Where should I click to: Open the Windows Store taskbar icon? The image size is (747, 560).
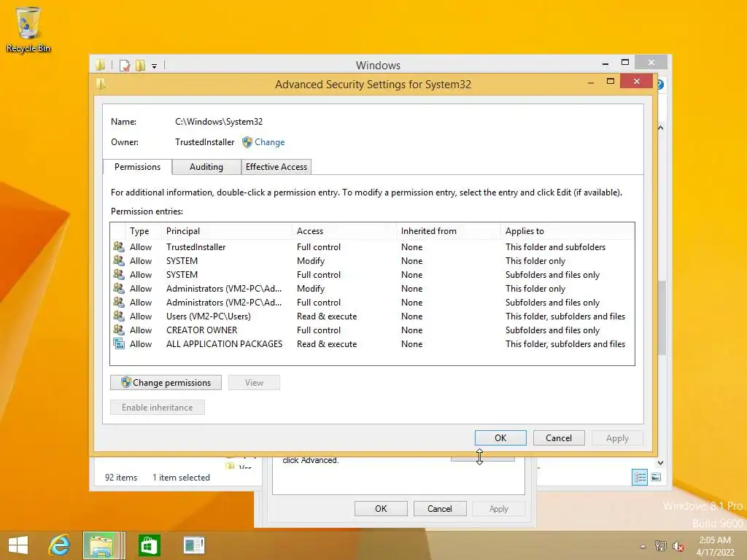coord(149,545)
